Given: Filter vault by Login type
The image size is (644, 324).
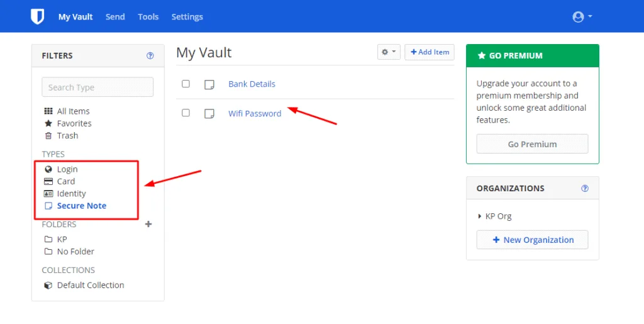Looking at the screenshot, I should tap(67, 169).
